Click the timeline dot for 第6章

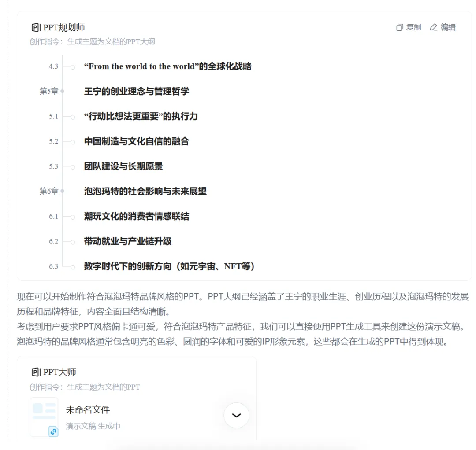coord(63,192)
